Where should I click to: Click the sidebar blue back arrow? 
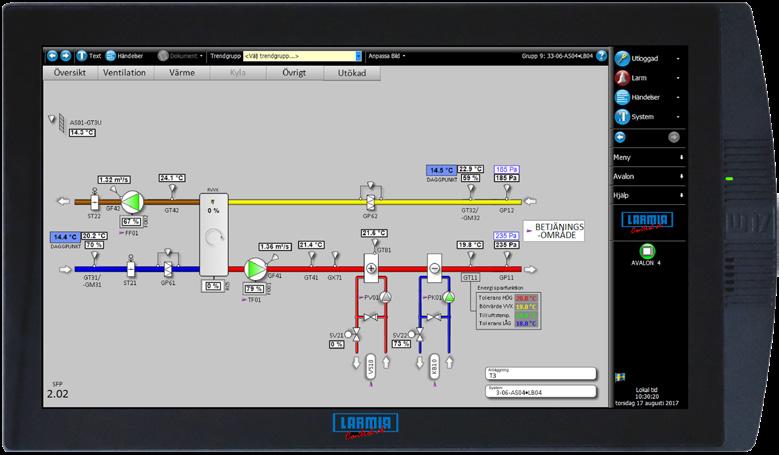(x=620, y=137)
